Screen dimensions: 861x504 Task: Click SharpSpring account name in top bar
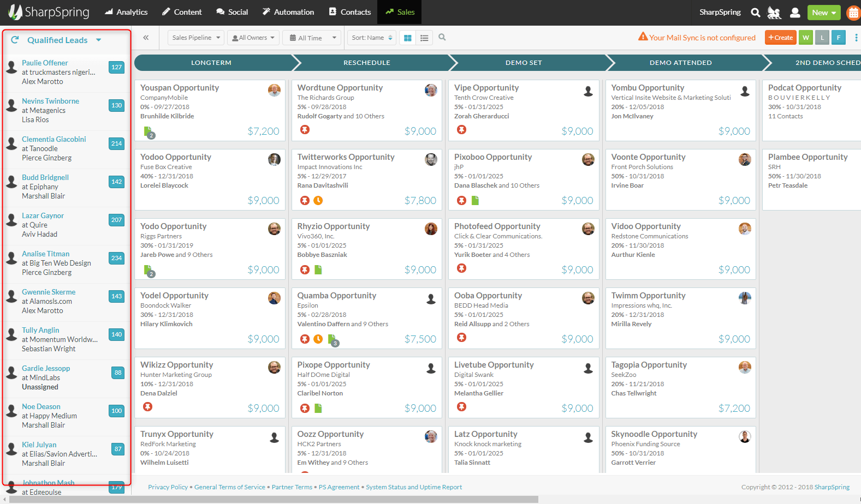(720, 12)
